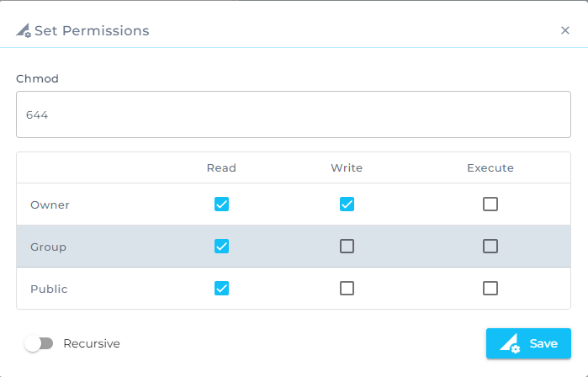Close the Set Permissions dialog
Viewport: 588px width, 377px height.
pos(565,30)
